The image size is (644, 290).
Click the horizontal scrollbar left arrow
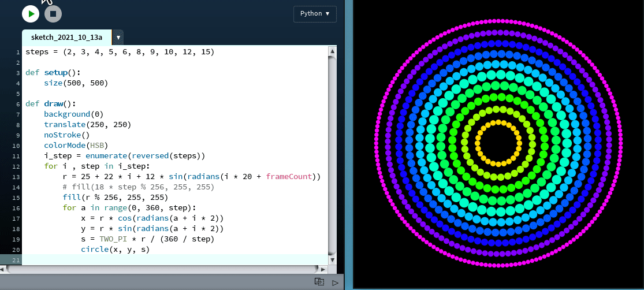[4, 269]
